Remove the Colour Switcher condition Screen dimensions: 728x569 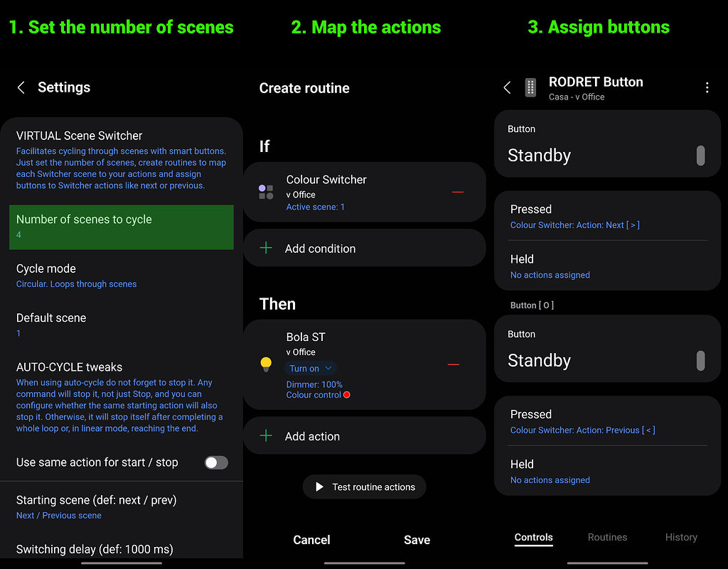pos(458,192)
